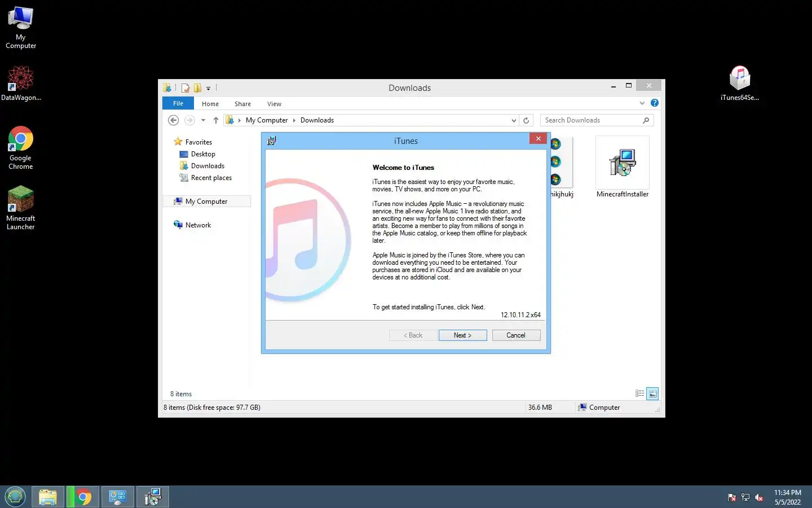Click Cancel in the iTunes installer
The image size is (812, 508).
click(x=516, y=335)
